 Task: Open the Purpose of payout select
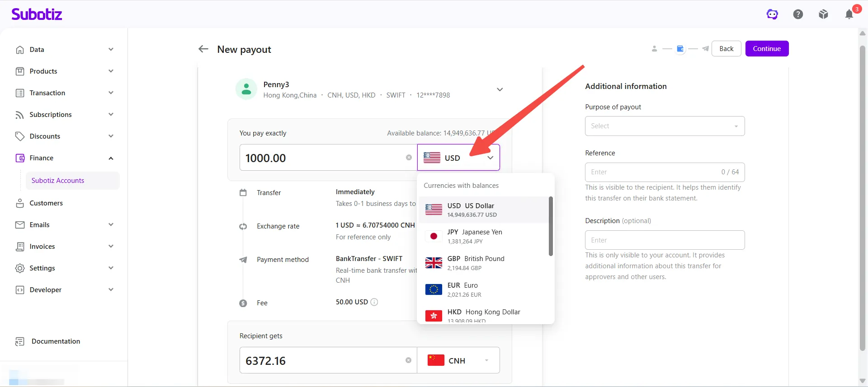[665, 126]
